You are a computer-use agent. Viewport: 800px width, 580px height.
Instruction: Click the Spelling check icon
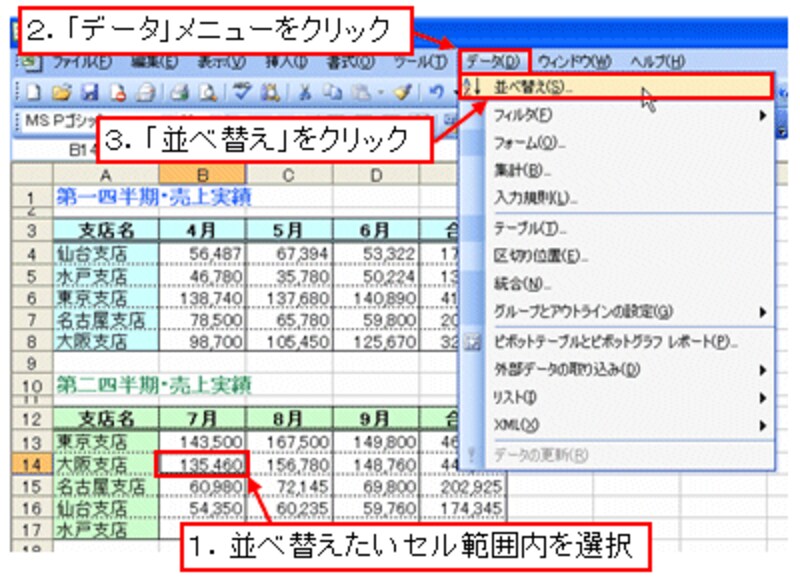242,92
